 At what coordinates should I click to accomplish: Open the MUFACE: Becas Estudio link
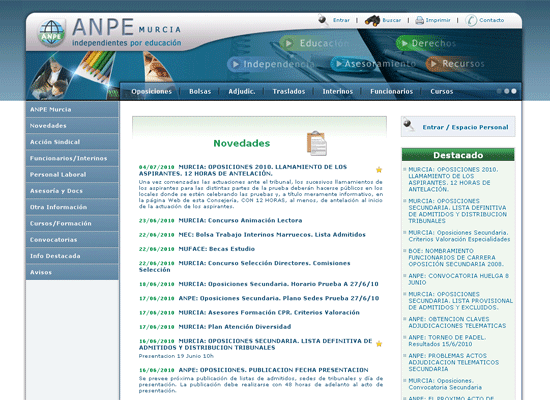click(216, 249)
